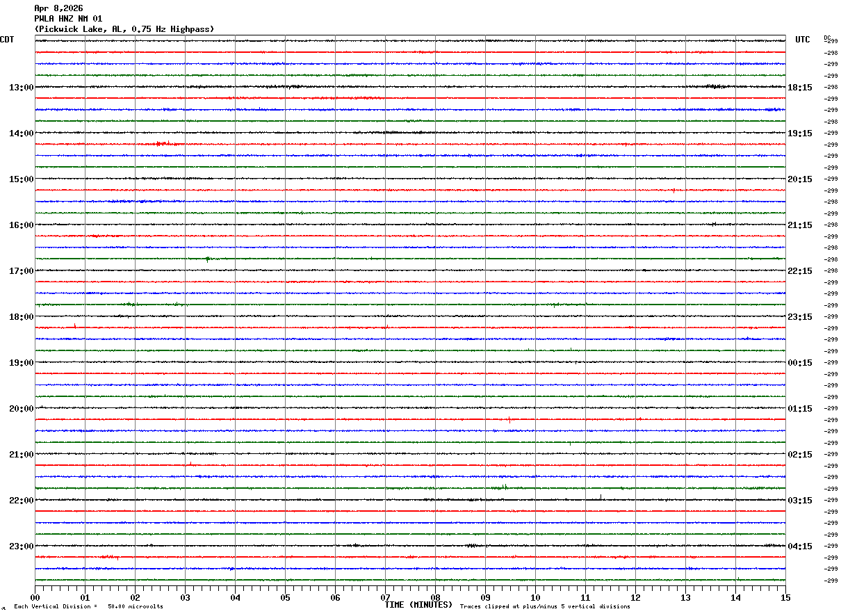Click the 'CDT' time zone label
Viewport: 841px width, 616px height.
7,40
